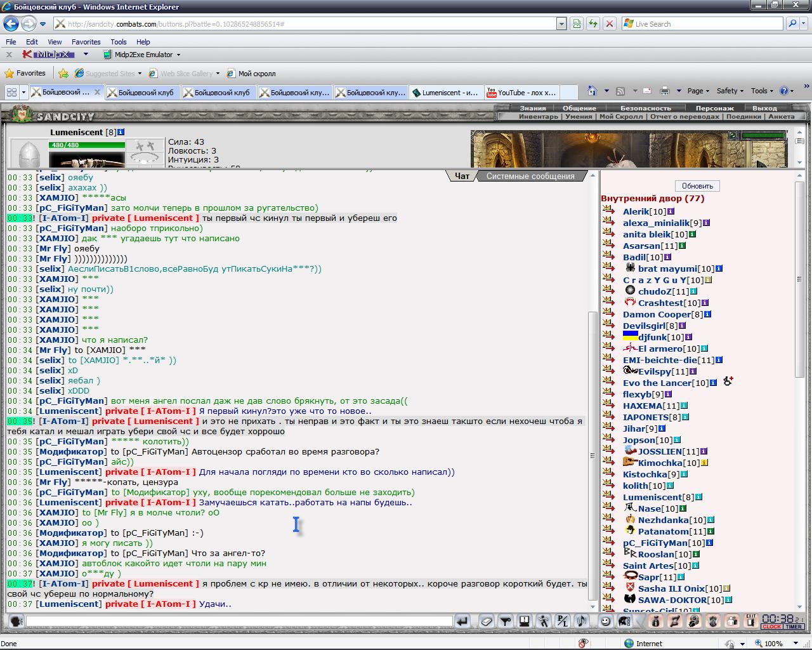Click the page zoom 100% control in status bar
This screenshot has width=812, height=650.
[x=777, y=643]
